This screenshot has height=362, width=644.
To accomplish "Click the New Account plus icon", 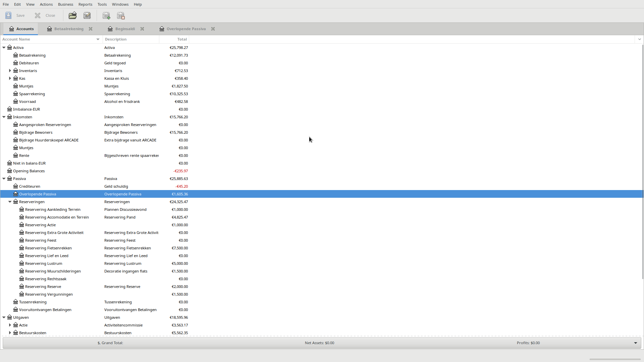I will click(106, 15).
